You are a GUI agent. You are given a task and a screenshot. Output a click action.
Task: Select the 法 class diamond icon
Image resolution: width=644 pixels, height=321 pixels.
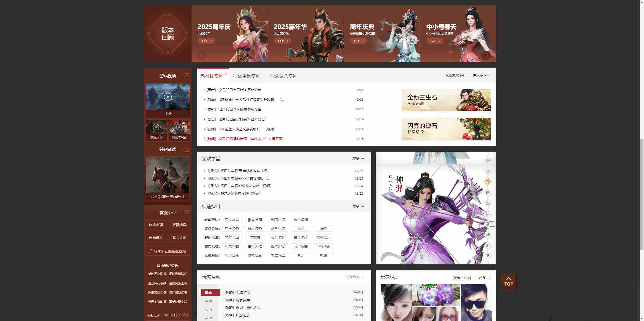(488, 214)
